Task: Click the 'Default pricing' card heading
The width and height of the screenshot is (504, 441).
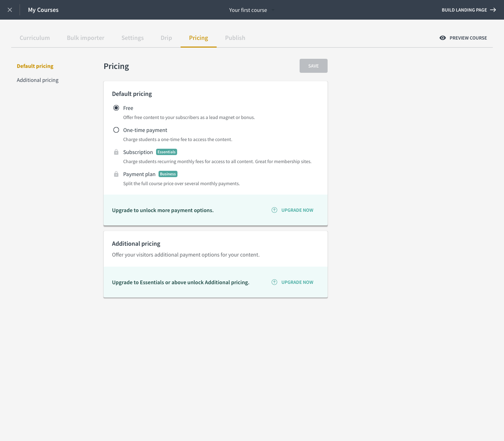Action: point(132,93)
